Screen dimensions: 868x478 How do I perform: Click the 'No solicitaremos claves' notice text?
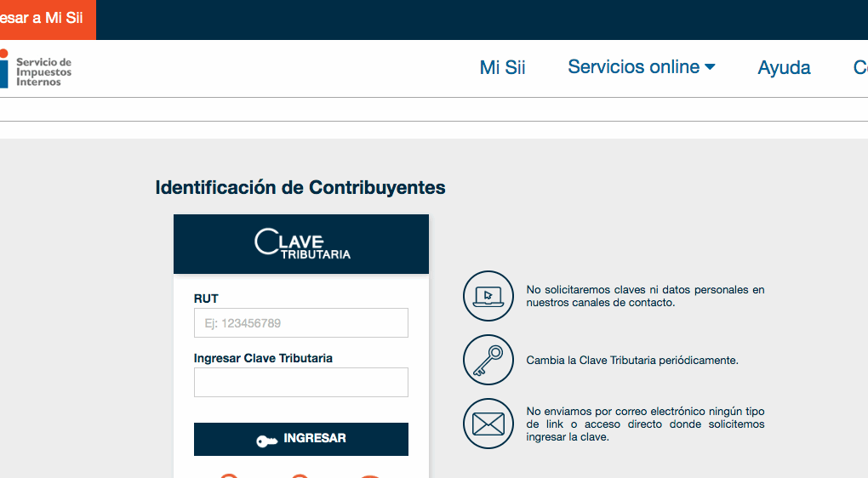tap(645, 296)
